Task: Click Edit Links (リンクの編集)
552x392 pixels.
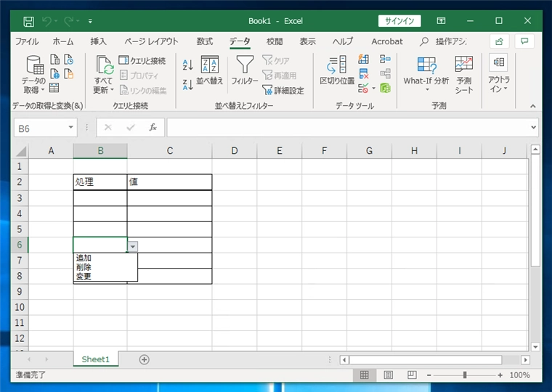Action: [143, 91]
